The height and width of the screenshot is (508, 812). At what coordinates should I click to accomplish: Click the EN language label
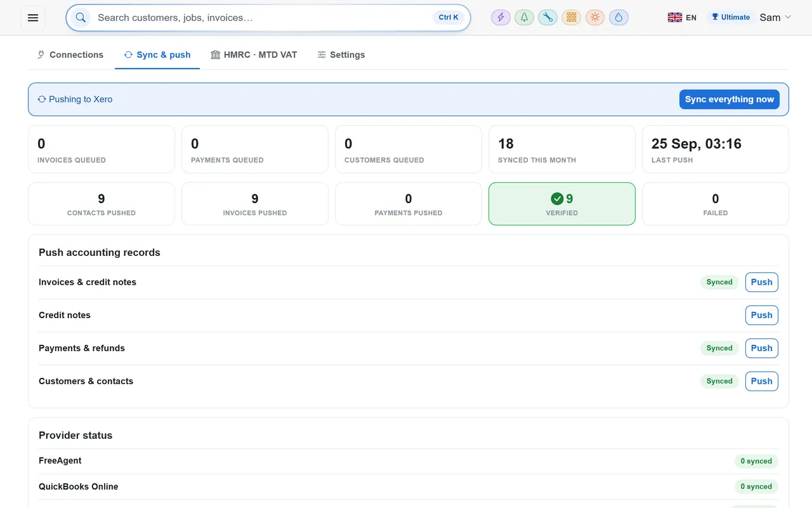pyautogui.click(x=691, y=18)
